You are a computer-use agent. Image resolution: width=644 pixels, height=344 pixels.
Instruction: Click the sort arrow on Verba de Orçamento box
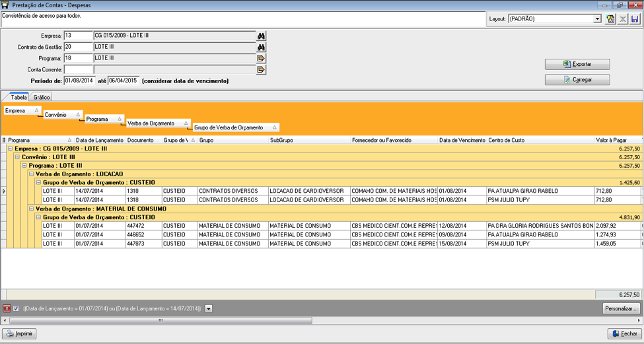186,123
